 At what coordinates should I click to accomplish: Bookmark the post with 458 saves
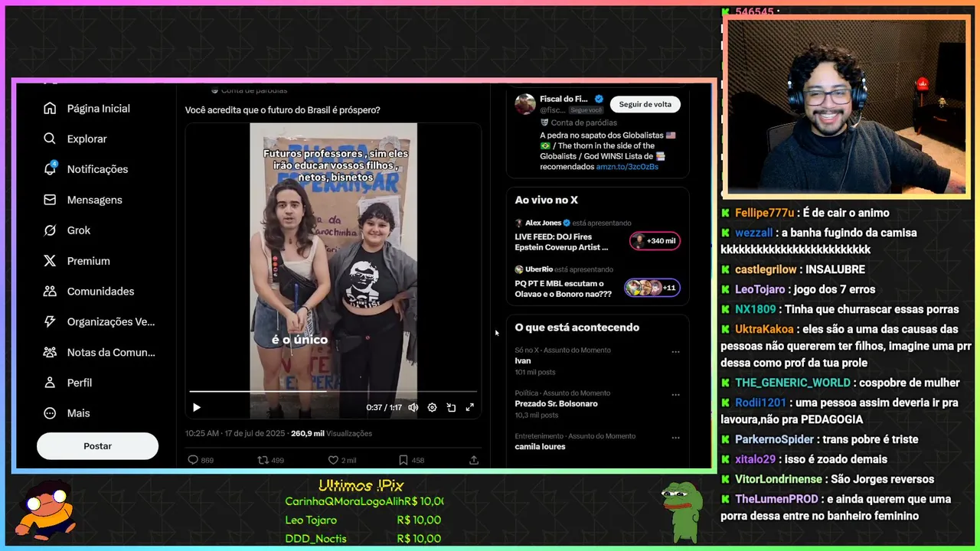403,460
